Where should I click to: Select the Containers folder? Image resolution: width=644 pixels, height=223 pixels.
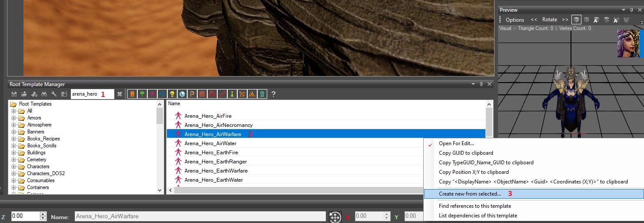[38, 187]
